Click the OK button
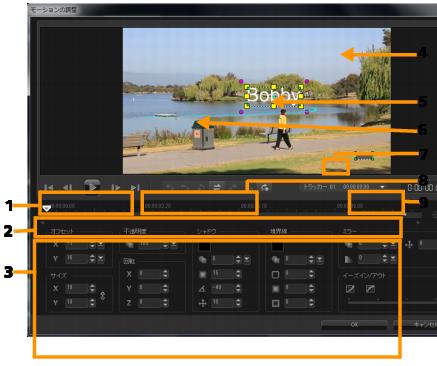The width and height of the screenshot is (437, 366). coord(354,324)
